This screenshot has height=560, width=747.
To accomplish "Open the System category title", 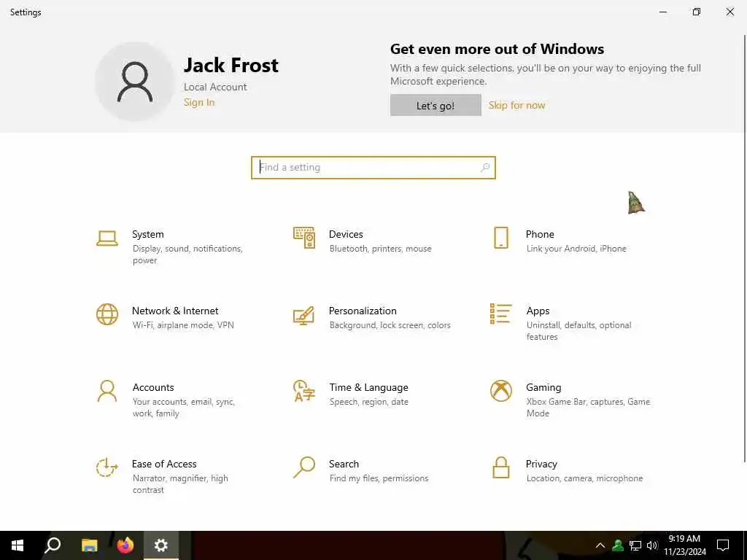I will coord(147,234).
